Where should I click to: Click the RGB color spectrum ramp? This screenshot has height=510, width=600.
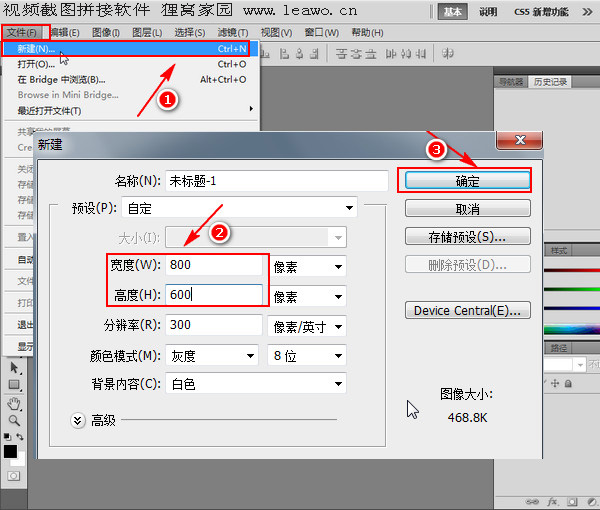tap(572, 329)
